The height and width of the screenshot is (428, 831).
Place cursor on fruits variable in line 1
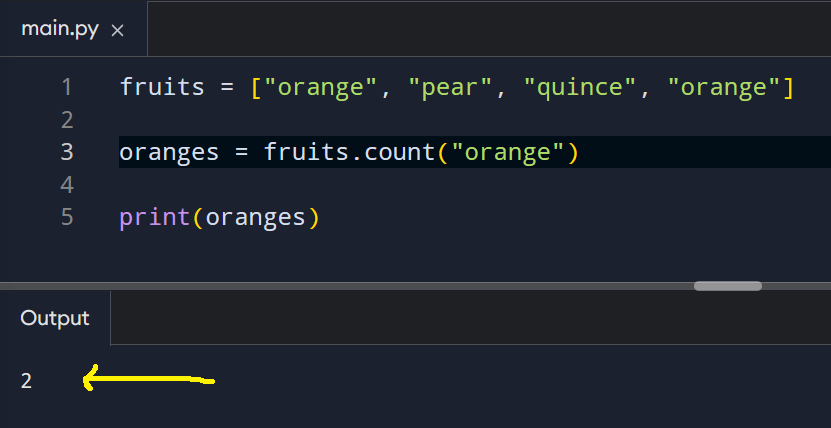click(x=162, y=87)
